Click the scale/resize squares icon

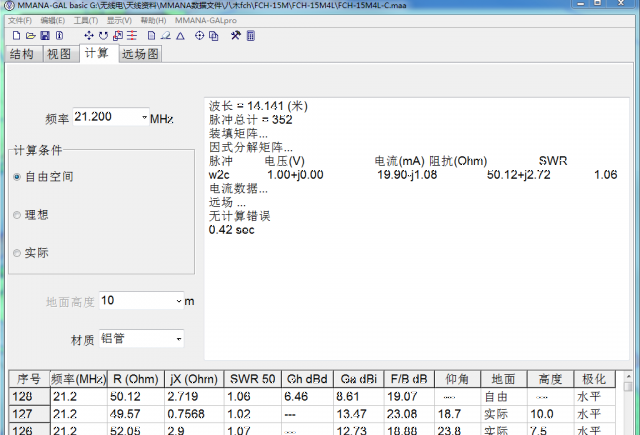(118, 36)
